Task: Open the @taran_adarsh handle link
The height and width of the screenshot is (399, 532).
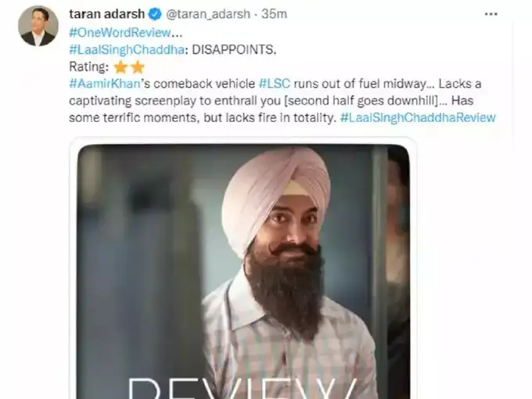Action: pos(208,14)
